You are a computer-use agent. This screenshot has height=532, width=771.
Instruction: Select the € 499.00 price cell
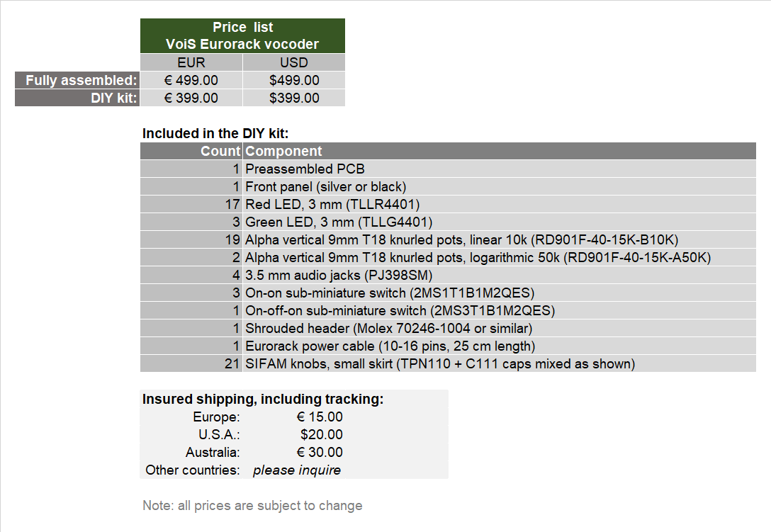[191, 80]
